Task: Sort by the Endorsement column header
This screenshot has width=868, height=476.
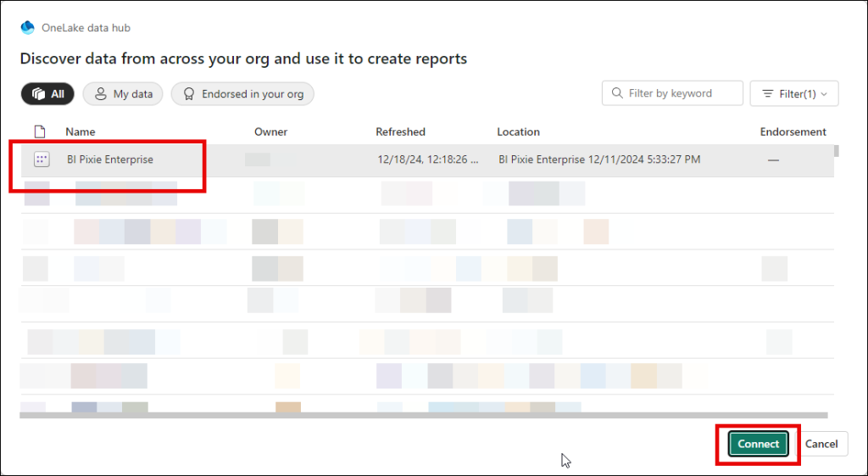Action: coord(793,132)
